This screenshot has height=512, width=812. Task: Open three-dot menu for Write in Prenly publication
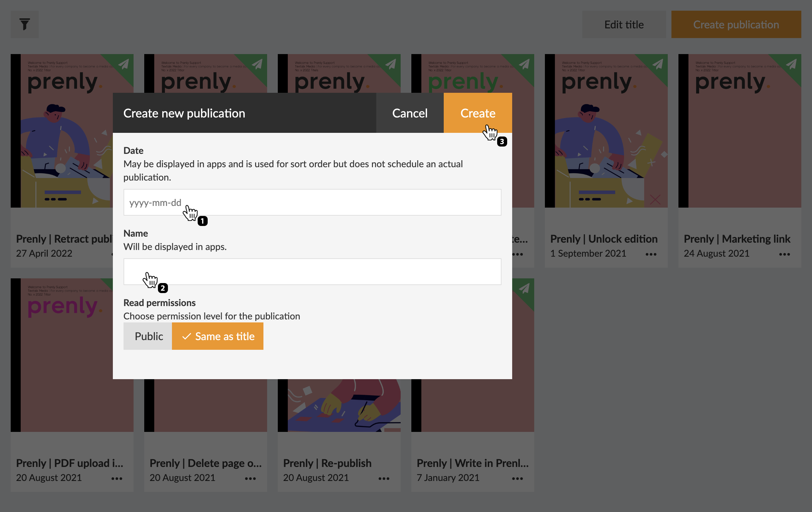(517, 479)
